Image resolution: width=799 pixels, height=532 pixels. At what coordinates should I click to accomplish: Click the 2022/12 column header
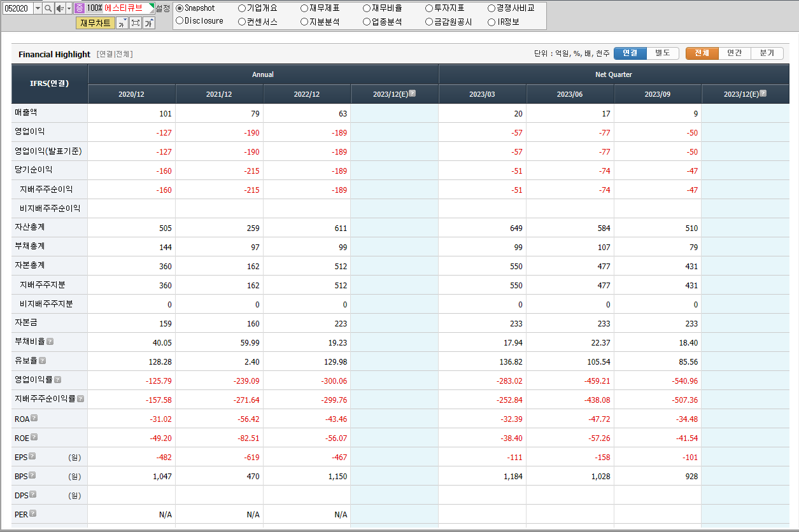point(307,94)
